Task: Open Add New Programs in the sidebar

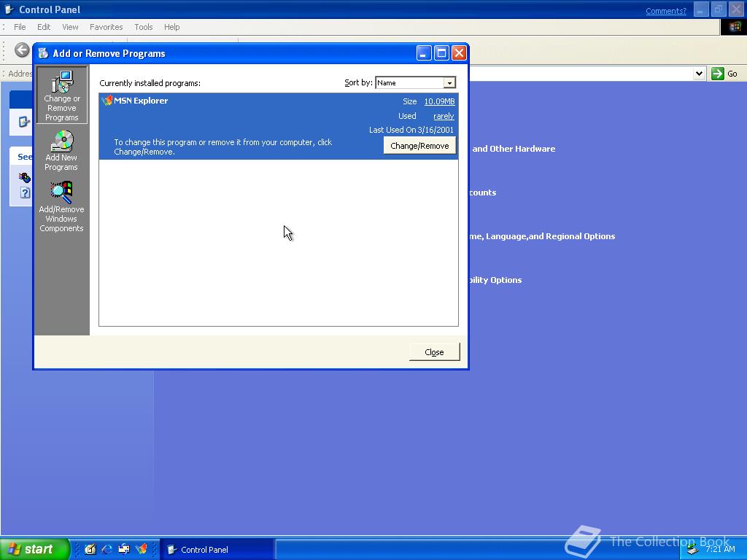Action: 61,150
